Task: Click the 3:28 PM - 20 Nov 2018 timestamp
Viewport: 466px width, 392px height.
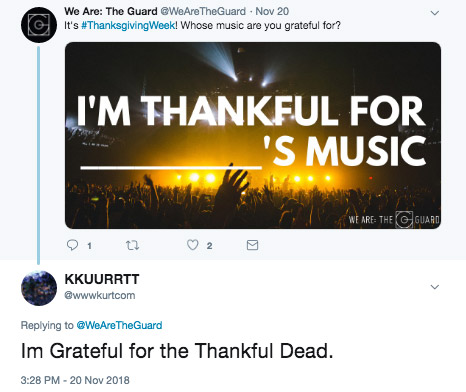Action: point(75,380)
